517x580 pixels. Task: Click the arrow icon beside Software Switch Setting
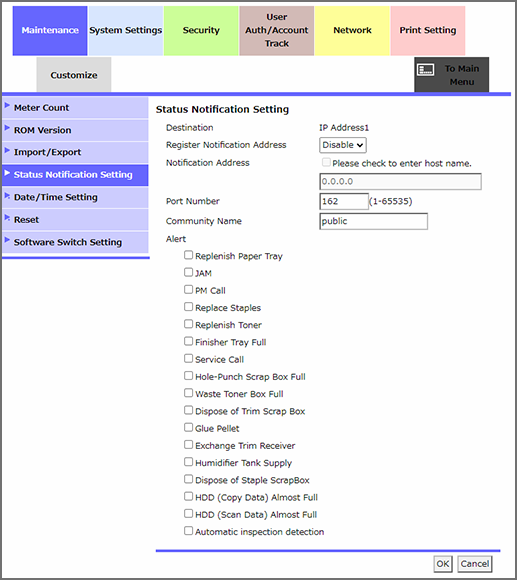coord(7,240)
